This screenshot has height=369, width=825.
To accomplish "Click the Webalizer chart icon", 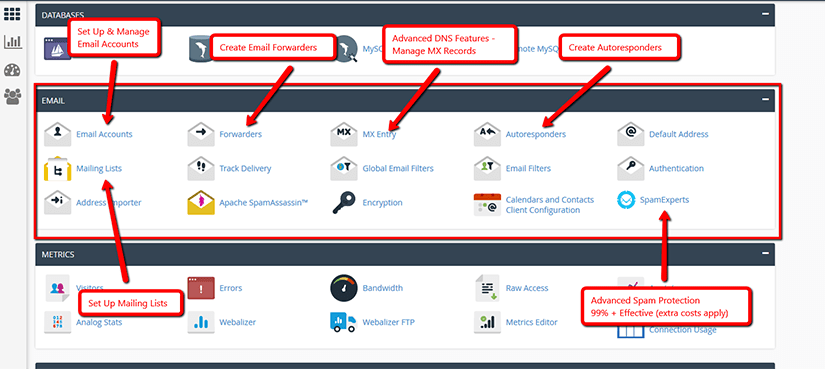I will point(201,322).
